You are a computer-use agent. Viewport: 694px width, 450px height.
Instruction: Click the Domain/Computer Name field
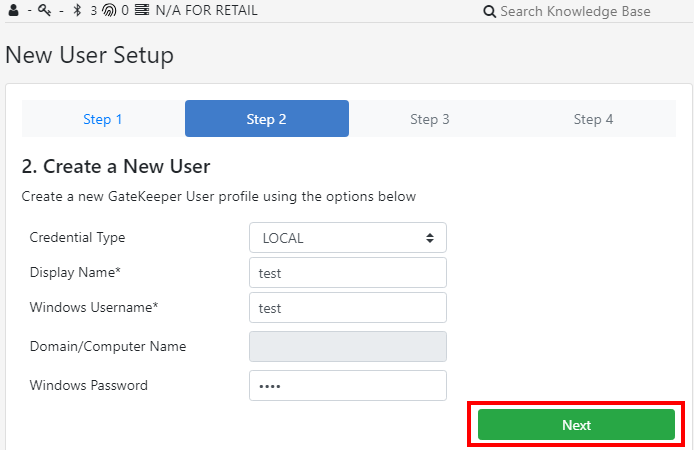tap(347, 346)
